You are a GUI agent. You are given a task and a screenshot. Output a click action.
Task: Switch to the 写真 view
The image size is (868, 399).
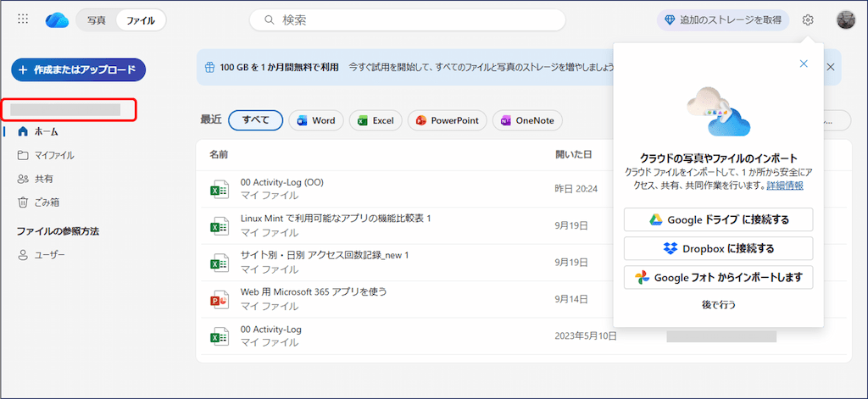pyautogui.click(x=97, y=20)
